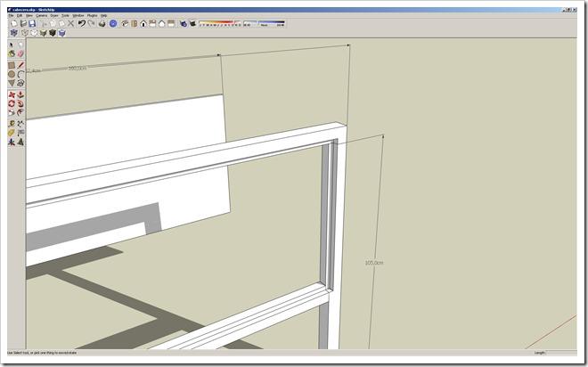Choose the Rectangle drawing tool
Image resolution: width=588 pixels, height=367 pixels.
click(x=12, y=65)
